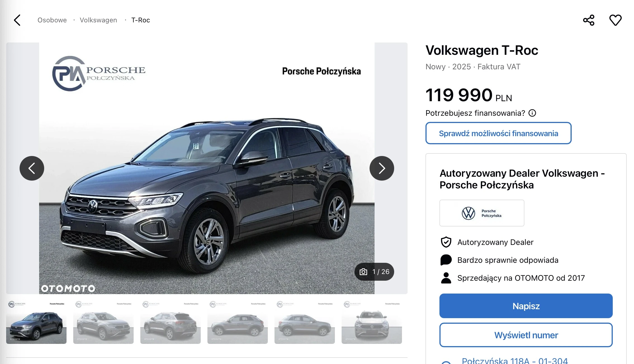This screenshot has height=364, width=634.
Task: Open the Volkswagen breadcrumb
Action: (x=98, y=20)
